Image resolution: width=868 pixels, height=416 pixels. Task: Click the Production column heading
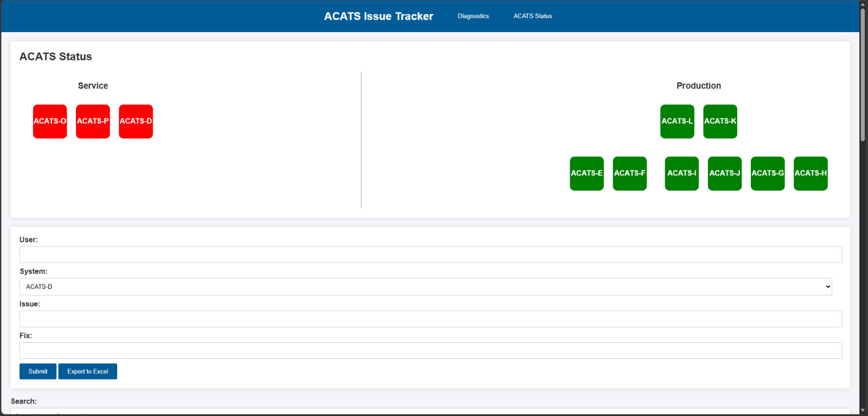click(699, 86)
